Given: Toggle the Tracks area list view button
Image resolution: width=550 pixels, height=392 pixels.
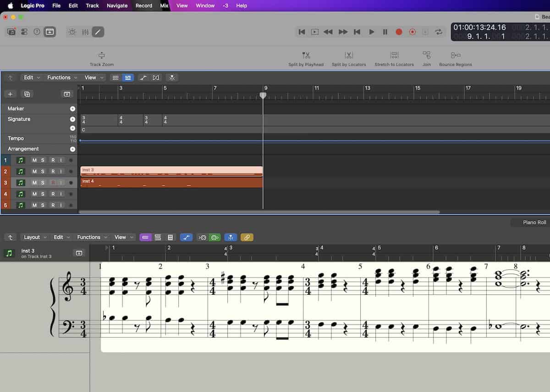Looking at the screenshot, I should (128, 78).
